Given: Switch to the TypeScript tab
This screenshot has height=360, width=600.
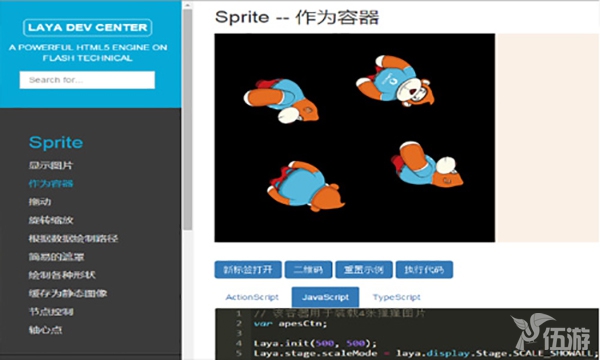Looking at the screenshot, I should point(396,297).
